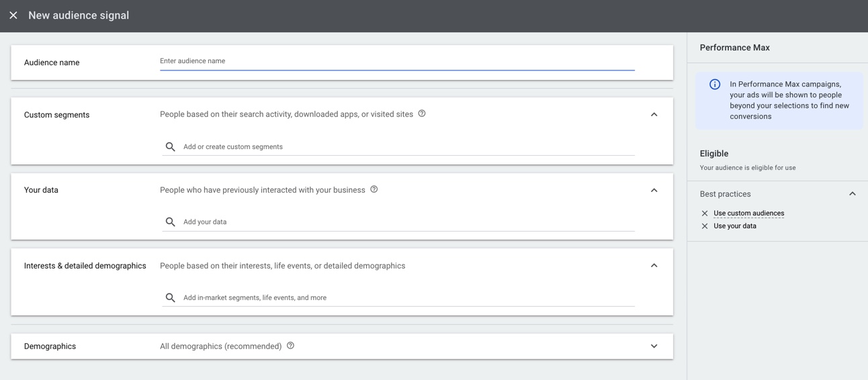Open help icon for Custom segments

click(x=422, y=113)
